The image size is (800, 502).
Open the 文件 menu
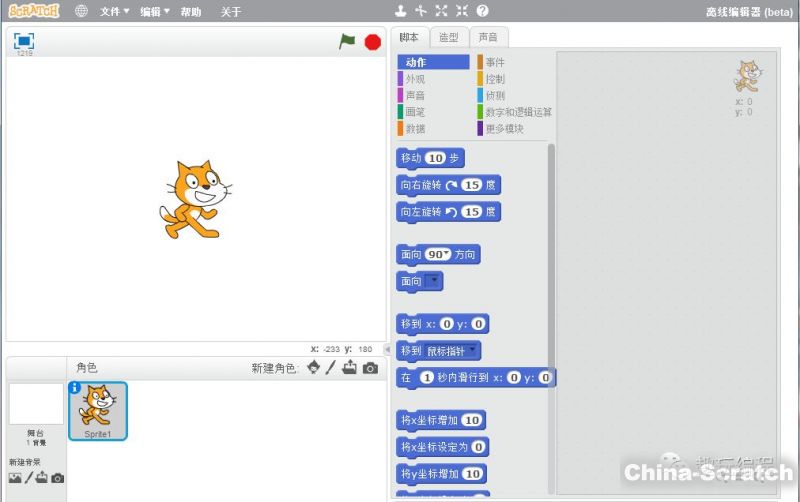click(114, 12)
